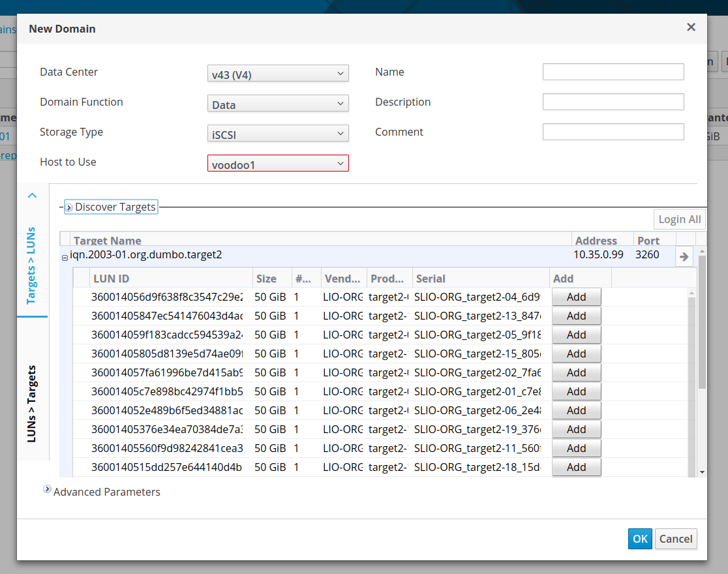The height and width of the screenshot is (574, 728).
Task: Select the Targets > LUNs tab
Action: click(x=32, y=265)
